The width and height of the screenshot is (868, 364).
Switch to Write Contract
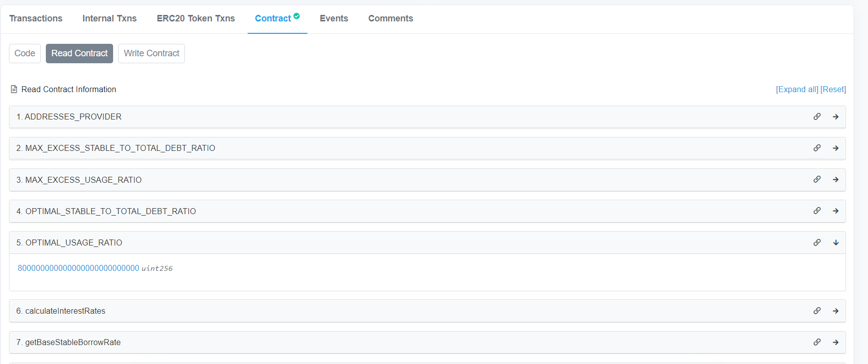pyautogui.click(x=151, y=53)
